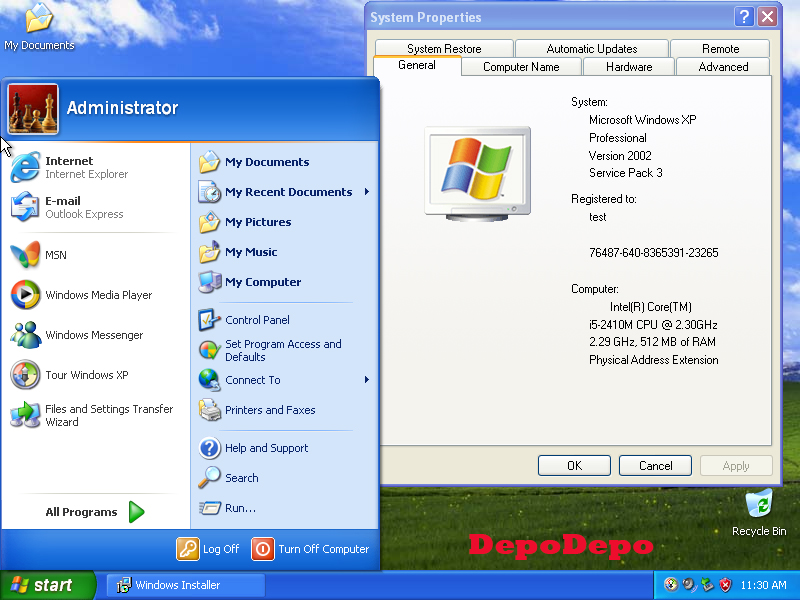The height and width of the screenshot is (600, 800).
Task: Click the 'i5-2410M CPU @ 2.30GHz' text
Action: (653, 324)
